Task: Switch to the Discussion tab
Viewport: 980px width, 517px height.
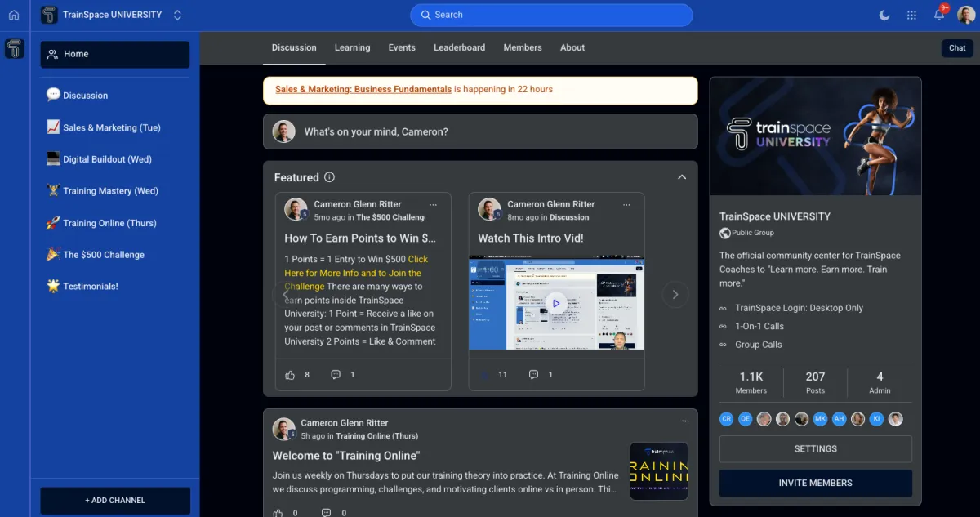Action: pos(294,47)
